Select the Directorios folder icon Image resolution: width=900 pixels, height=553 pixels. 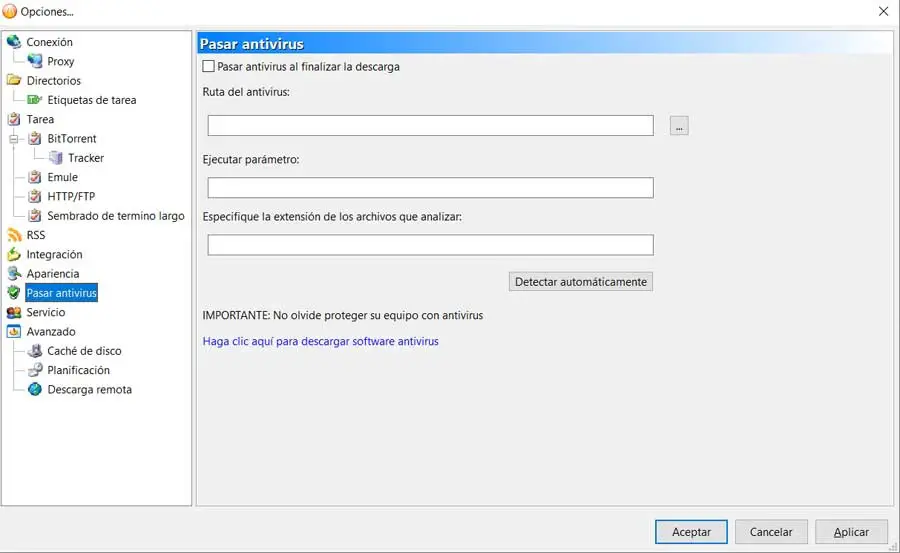pos(14,81)
